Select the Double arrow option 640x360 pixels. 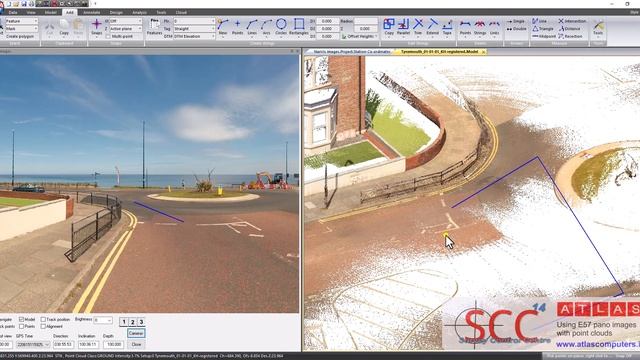(x=516, y=29)
